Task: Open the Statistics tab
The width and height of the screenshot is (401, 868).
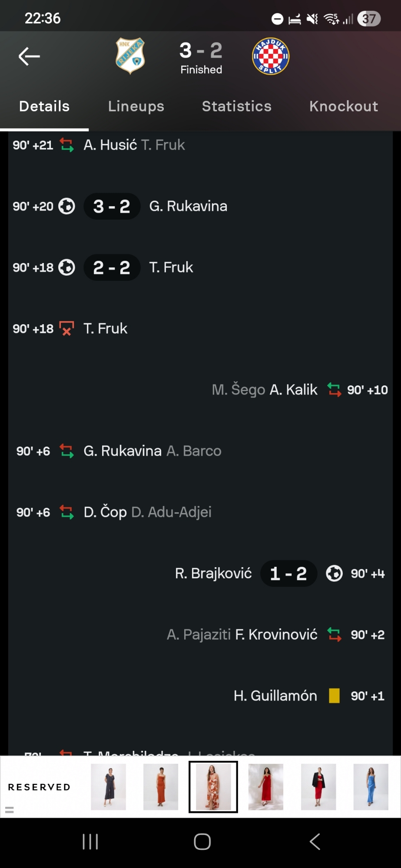Action: 237,106
